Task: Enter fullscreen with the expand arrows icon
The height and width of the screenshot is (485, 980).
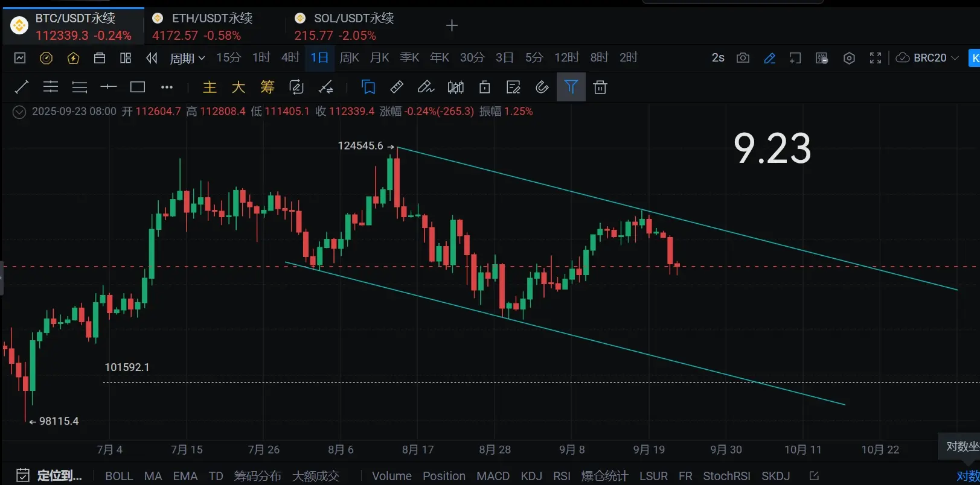Action: (x=876, y=58)
